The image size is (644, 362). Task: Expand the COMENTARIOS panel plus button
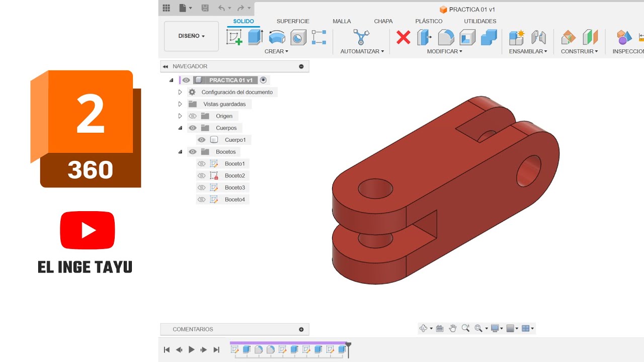pos(301,330)
